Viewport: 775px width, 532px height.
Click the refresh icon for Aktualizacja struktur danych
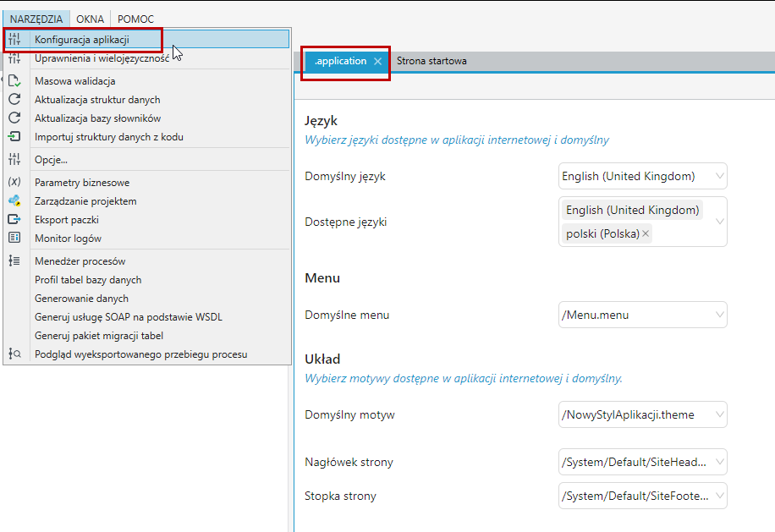pyautogui.click(x=14, y=99)
